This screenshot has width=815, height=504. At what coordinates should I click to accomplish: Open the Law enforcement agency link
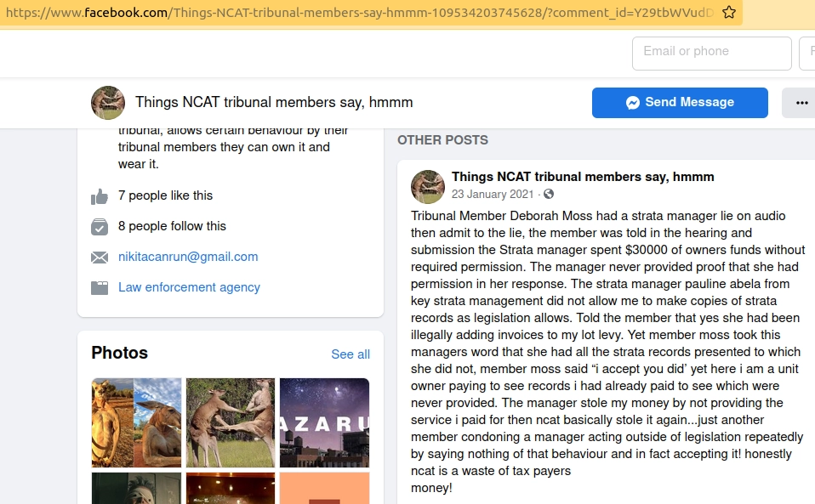pyautogui.click(x=189, y=287)
